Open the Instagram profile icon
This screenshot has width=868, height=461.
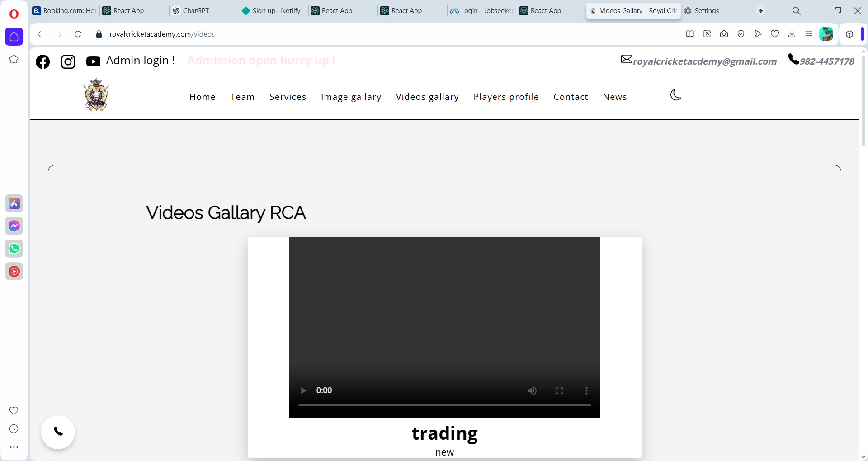coord(68,61)
